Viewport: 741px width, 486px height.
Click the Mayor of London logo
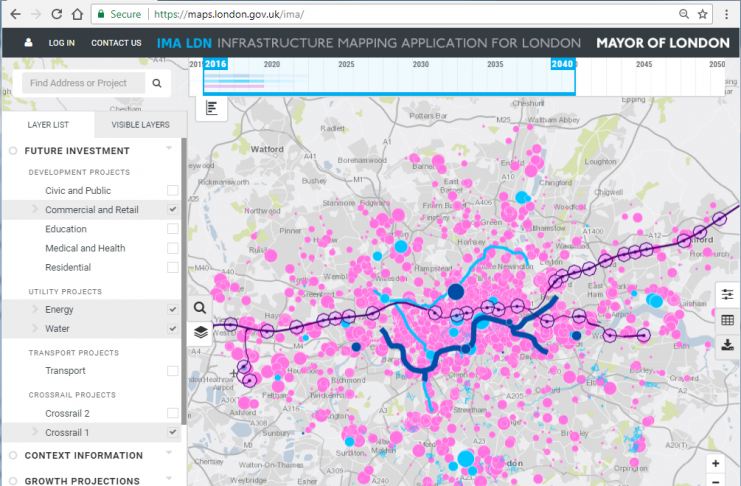pos(663,43)
